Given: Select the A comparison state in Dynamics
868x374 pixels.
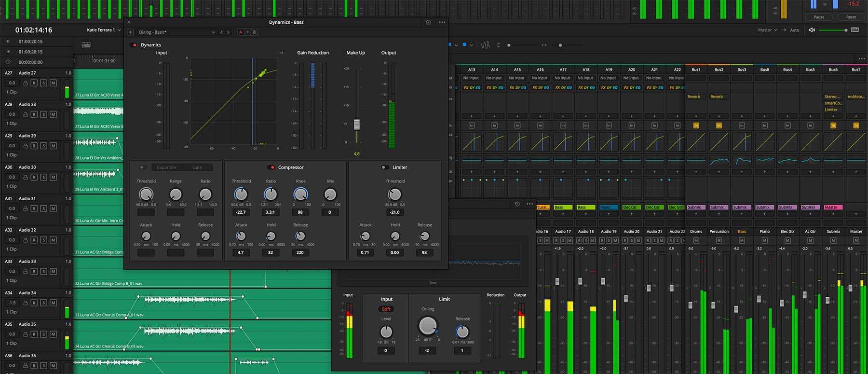Looking at the screenshot, I should tap(241, 32).
